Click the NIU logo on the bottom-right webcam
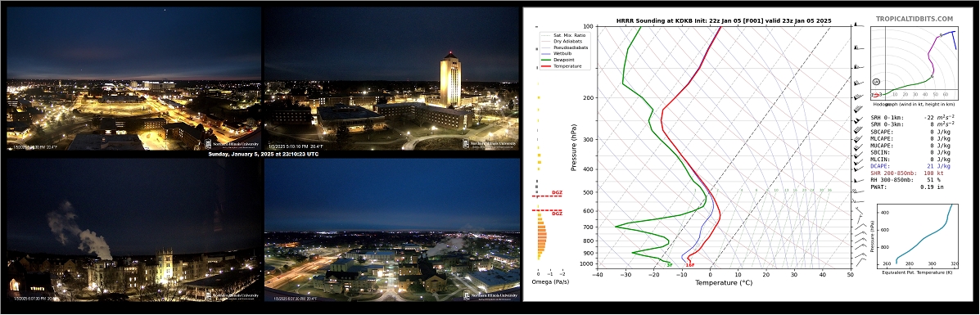 [490, 295]
